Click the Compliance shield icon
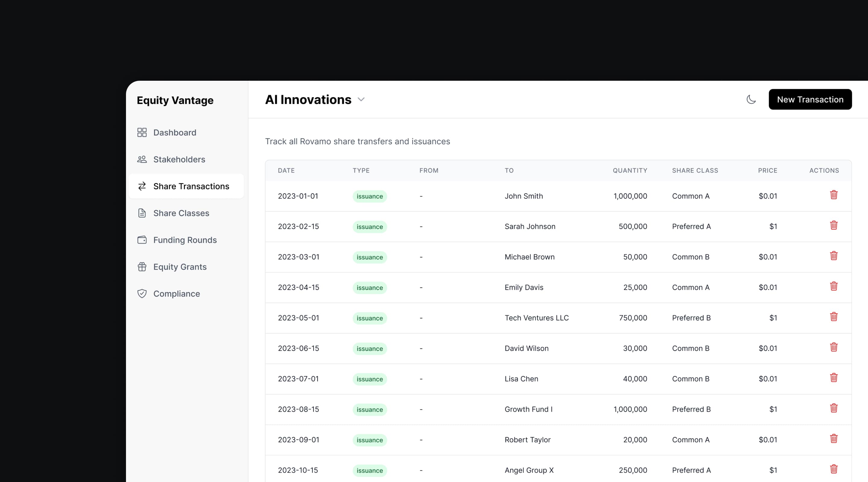 pos(142,294)
